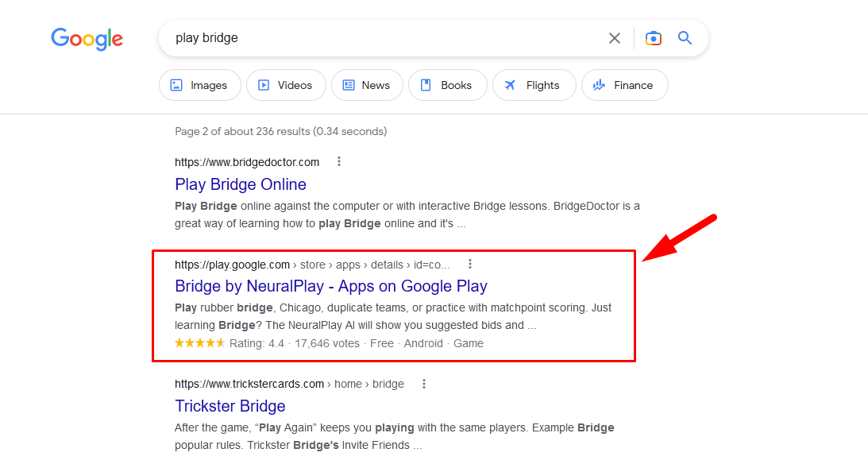Open search by image camera icon

click(654, 38)
